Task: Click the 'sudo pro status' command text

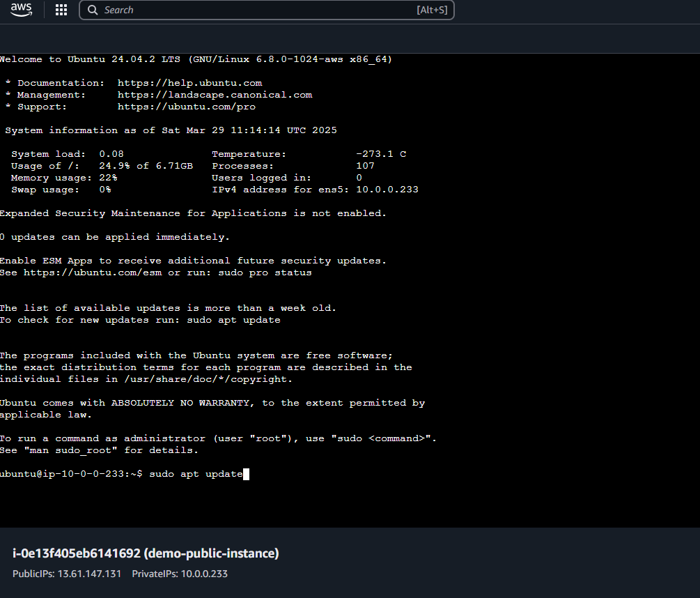Action: pyautogui.click(x=265, y=273)
